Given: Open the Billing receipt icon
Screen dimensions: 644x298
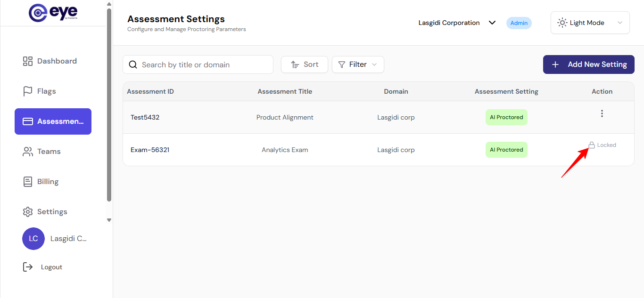Looking at the screenshot, I should [x=28, y=182].
